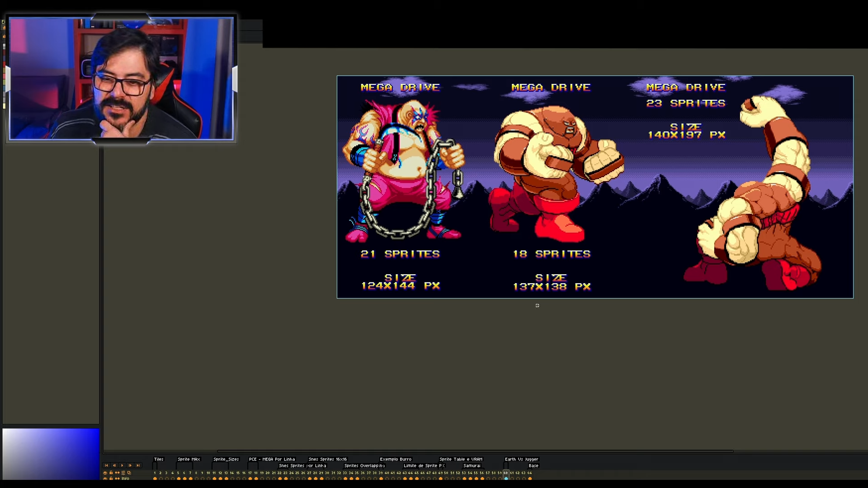Screen dimensions: 868x488
Task: Select the PCE - MEGA Por Linha tag
Action: coord(272,459)
